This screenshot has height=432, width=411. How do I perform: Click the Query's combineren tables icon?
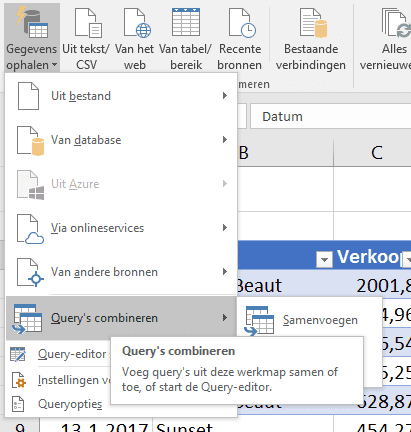[27, 319]
